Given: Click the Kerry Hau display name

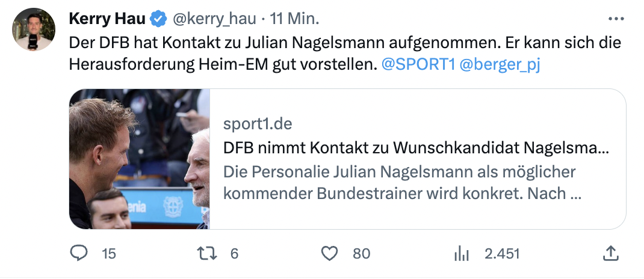Looking at the screenshot, I should coord(107,19).
